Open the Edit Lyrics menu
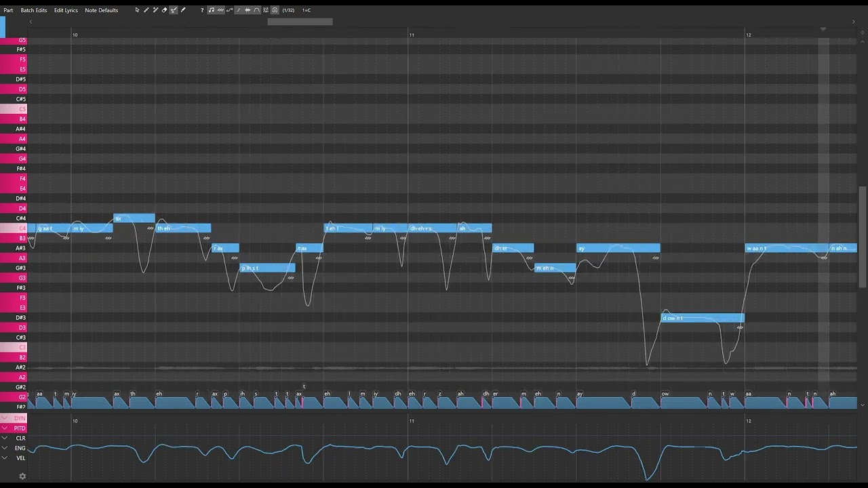This screenshot has height=488, width=868. 66,10
